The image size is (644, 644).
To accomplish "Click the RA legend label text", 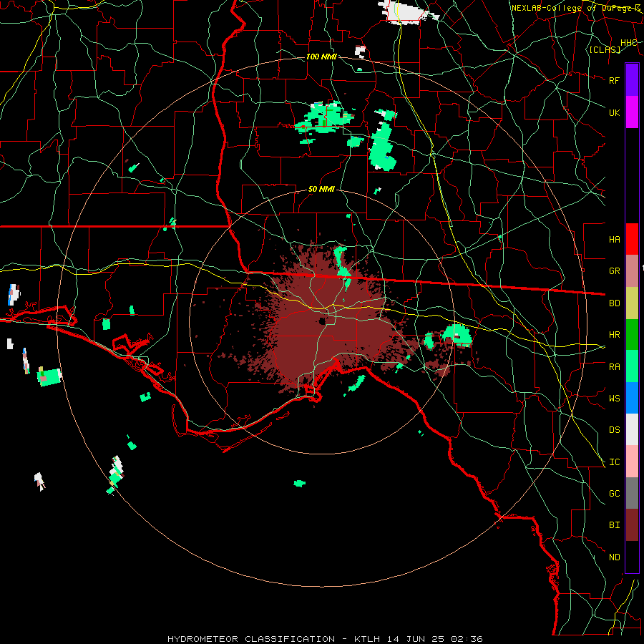I will [x=614, y=366].
